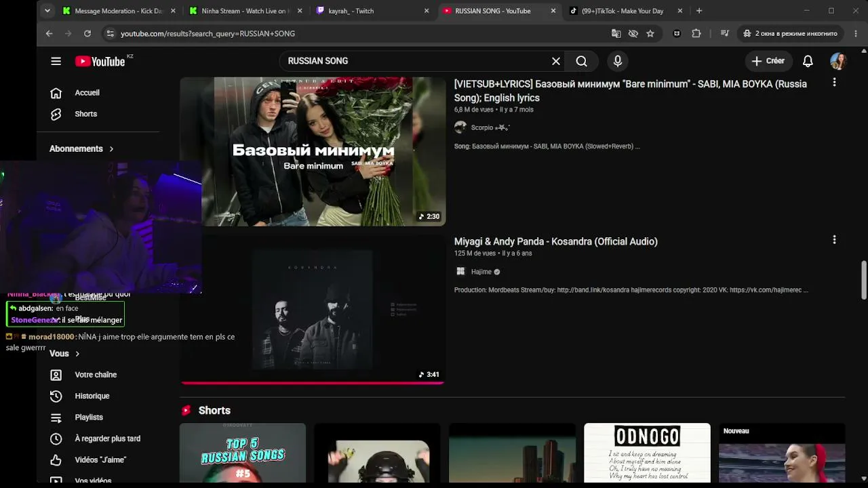Open more options for Kosandra video
This screenshot has height=488, width=868.
(834, 239)
